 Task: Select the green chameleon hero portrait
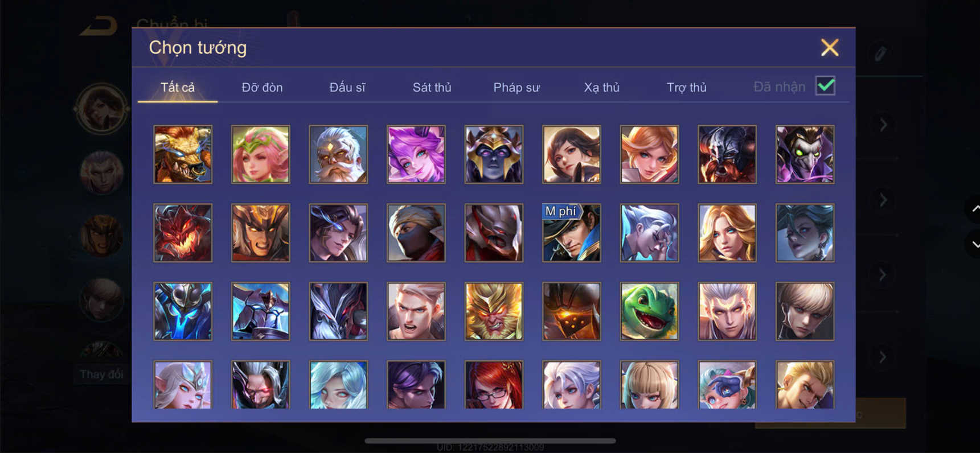(x=649, y=311)
